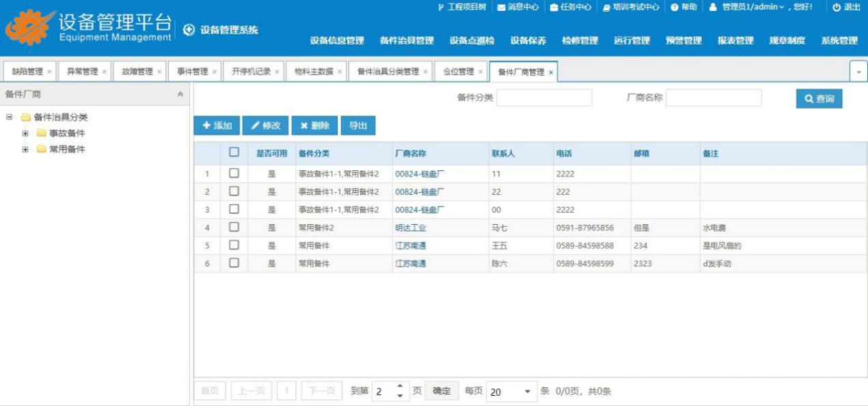Screen dimensions: 868x406
Task: Click the 查询 search button
Action: [819, 99]
